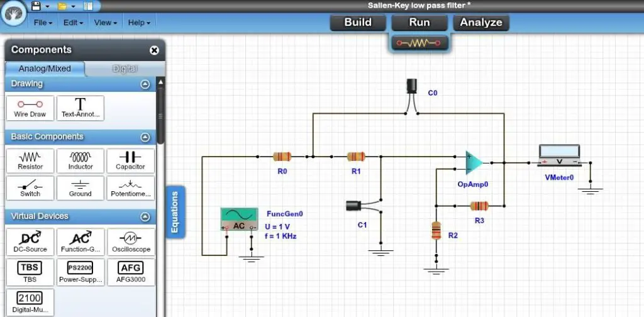Select the Wire Draw tool
The image size is (644, 317).
tap(30, 108)
